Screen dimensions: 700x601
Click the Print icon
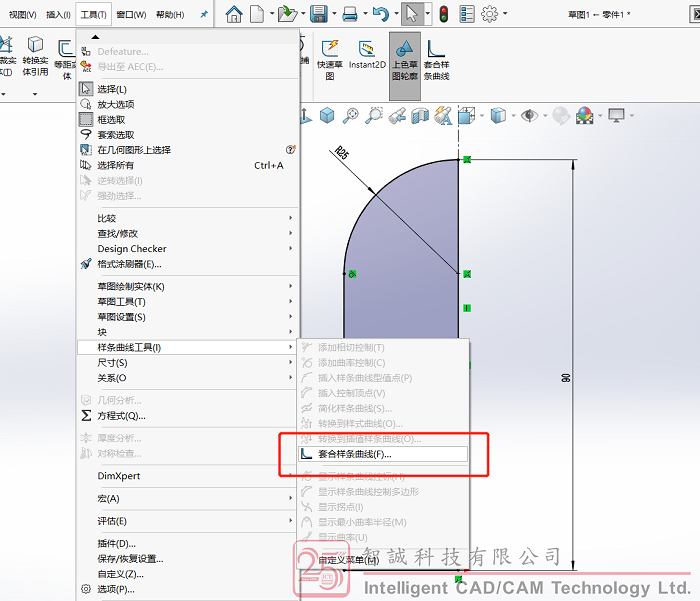click(x=350, y=14)
